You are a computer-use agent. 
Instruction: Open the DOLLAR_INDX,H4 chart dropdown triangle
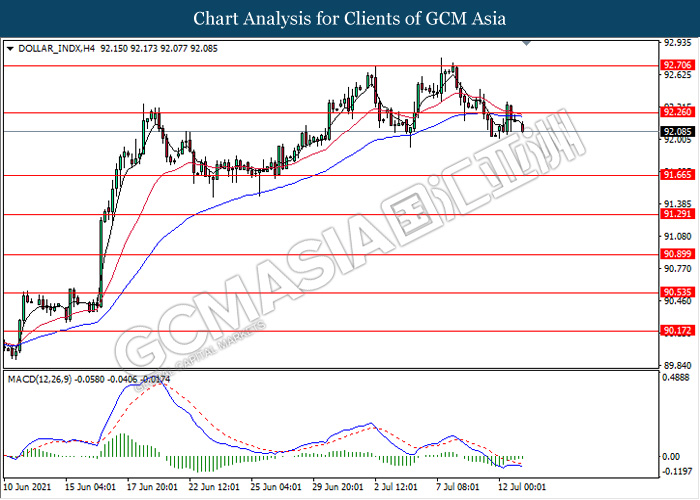[x=10, y=49]
